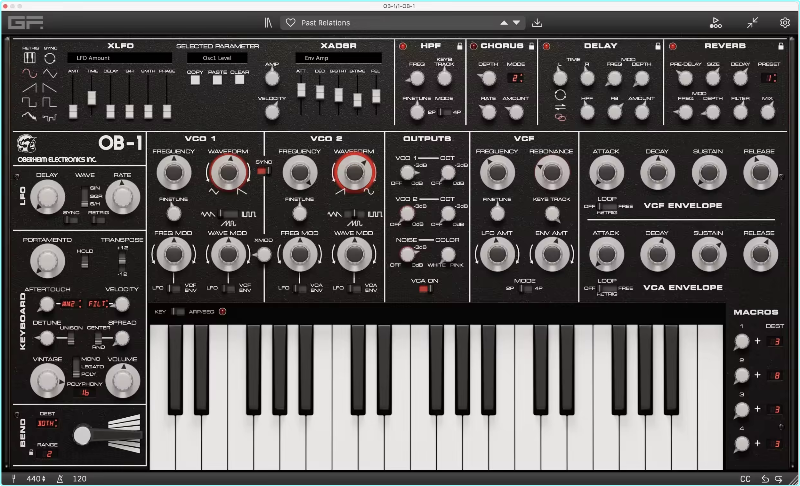Image resolution: width=800 pixels, height=486 pixels.
Task: Change the Reverb preset display value
Action: tap(769, 78)
